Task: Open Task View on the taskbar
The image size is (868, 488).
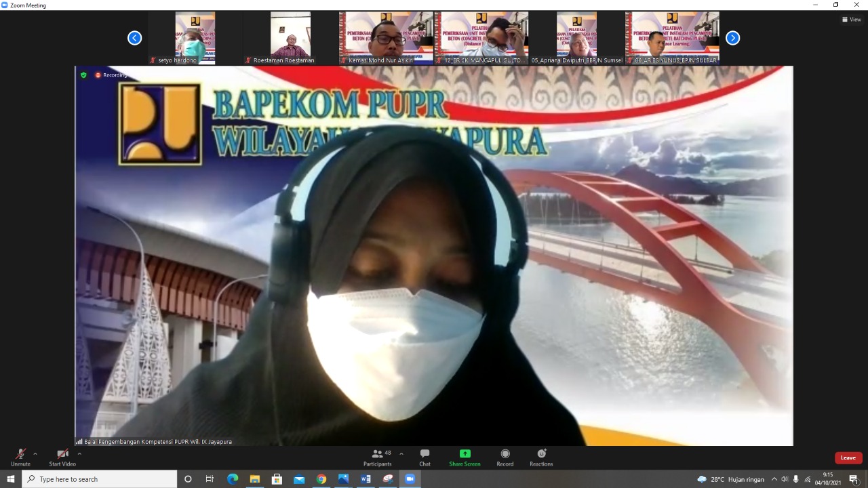Action: 210,479
